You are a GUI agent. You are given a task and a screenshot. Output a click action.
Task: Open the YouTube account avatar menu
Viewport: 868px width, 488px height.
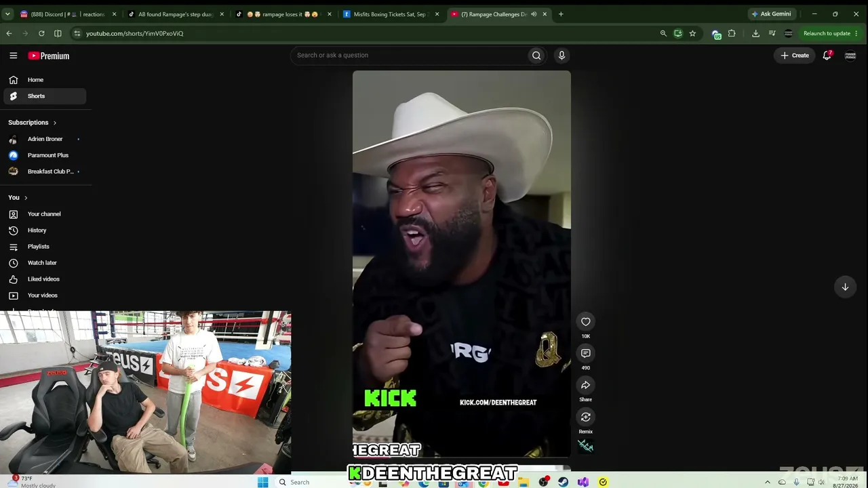point(850,56)
